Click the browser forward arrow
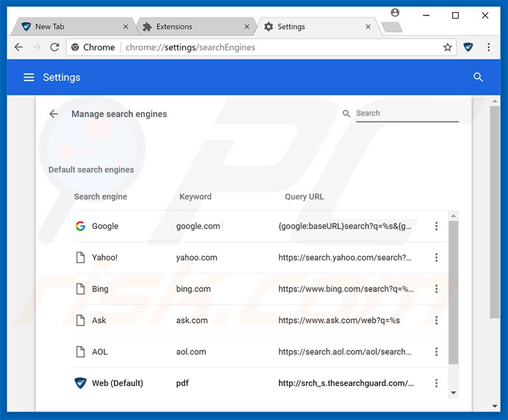Image resolution: width=508 pixels, height=420 pixels. (x=37, y=48)
